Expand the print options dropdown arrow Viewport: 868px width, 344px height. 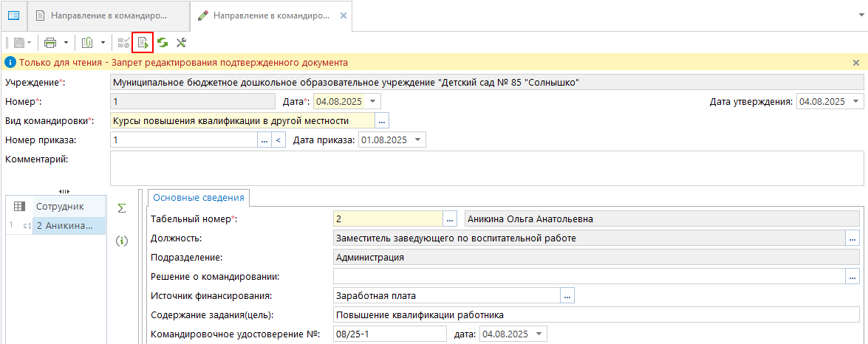66,43
